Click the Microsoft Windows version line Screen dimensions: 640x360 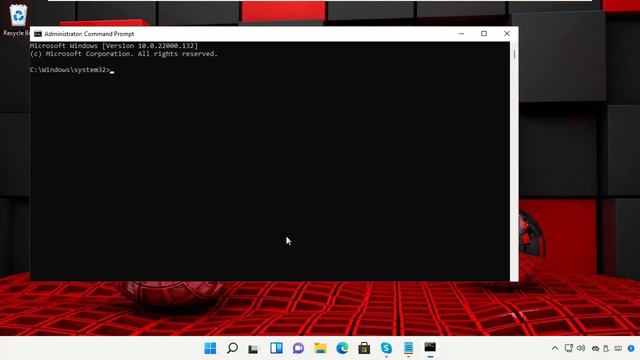pos(114,46)
